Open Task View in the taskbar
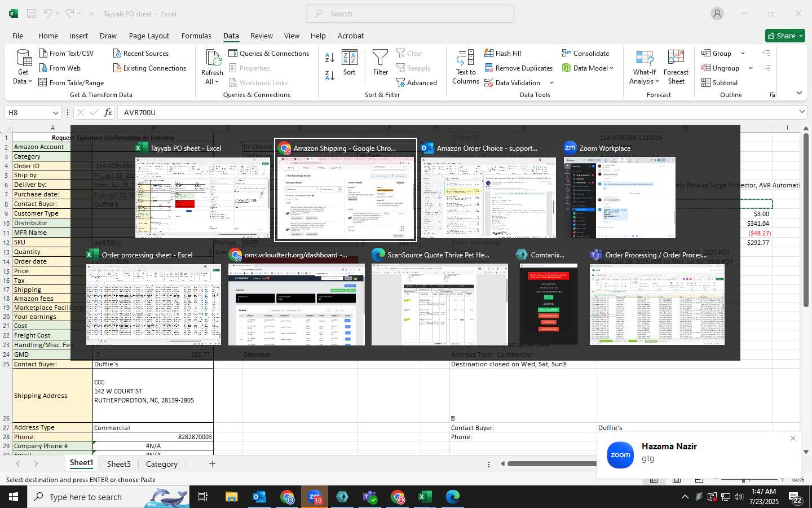Screen dimensions: 812x508 [x=202, y=497]
